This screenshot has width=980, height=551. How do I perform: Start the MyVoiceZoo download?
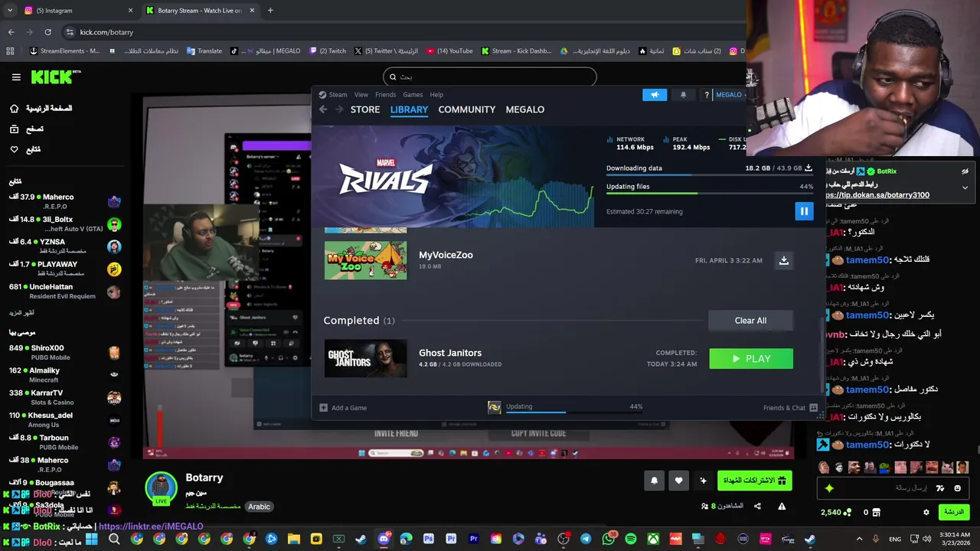point(783,261)
